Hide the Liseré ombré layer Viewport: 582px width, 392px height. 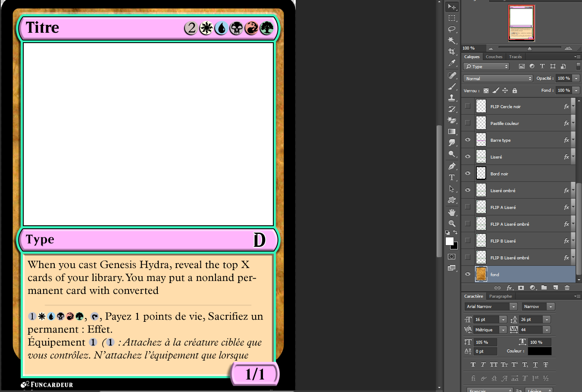[468, 190]
